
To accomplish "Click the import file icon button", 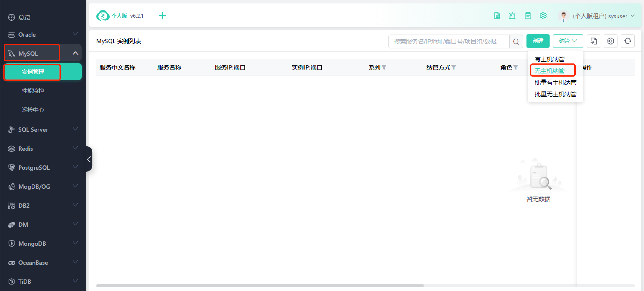I will click(x=594, y=41).
